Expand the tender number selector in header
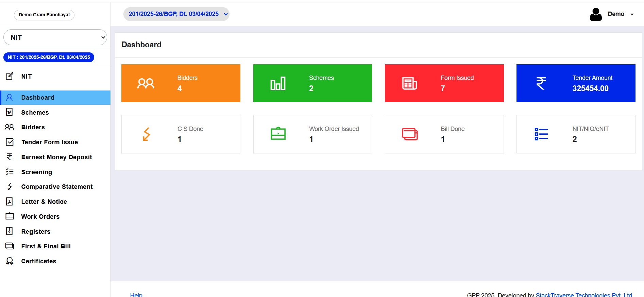Screen dimensions: 644x297 [176, 14]
